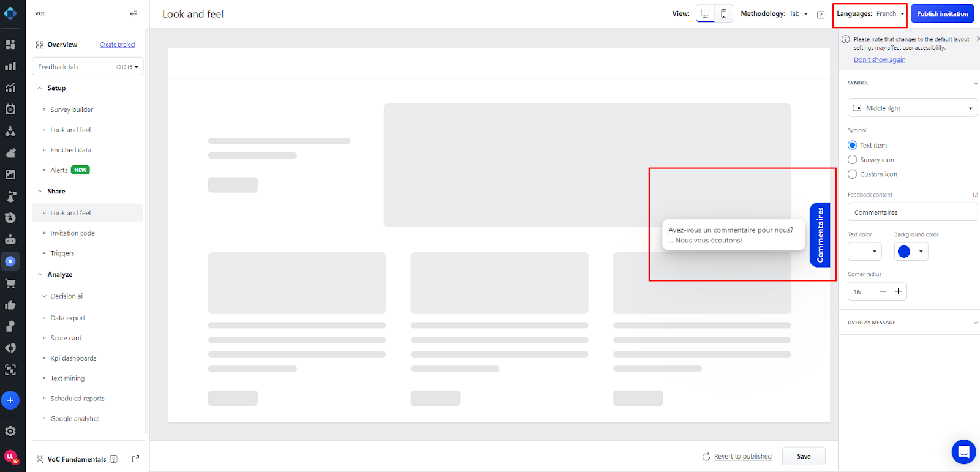Select the Text item radio button
This screenshot has height=472, width=980.
(x=852, y=146)
